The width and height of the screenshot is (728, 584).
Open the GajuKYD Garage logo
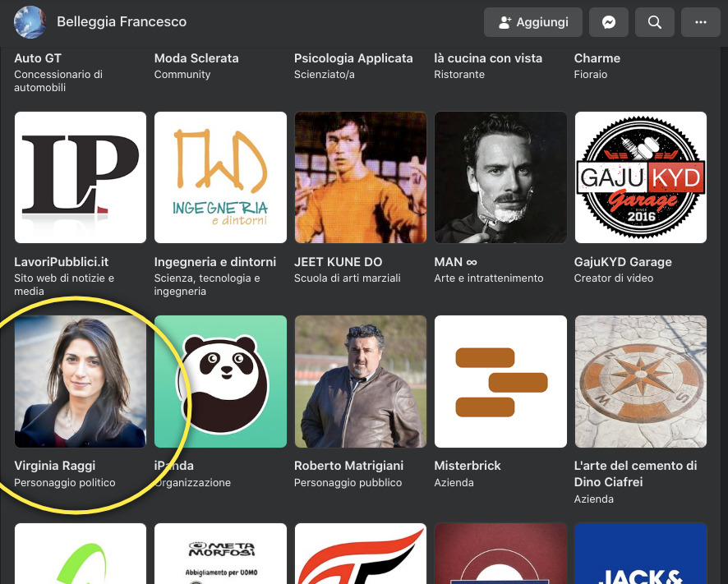pyautogui.click(x=641, y=177)
